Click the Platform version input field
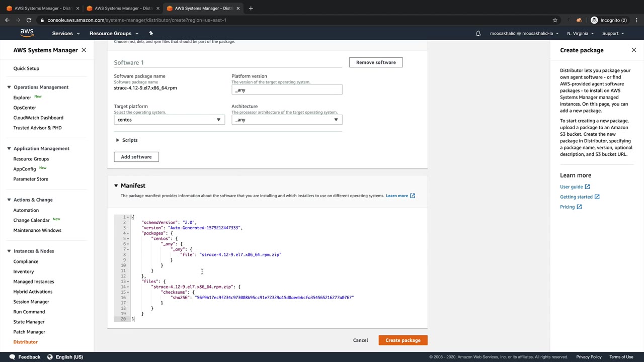The image size is (644, 362). (x=287, y=90)
